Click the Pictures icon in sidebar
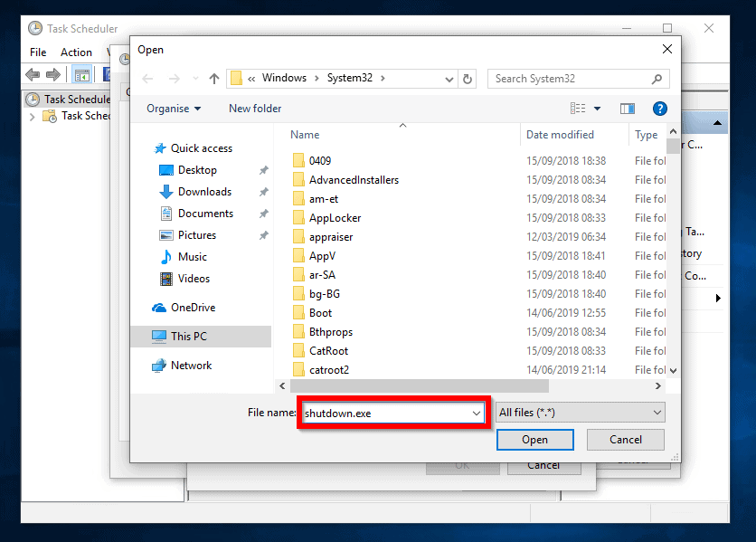 coord(166,235)
